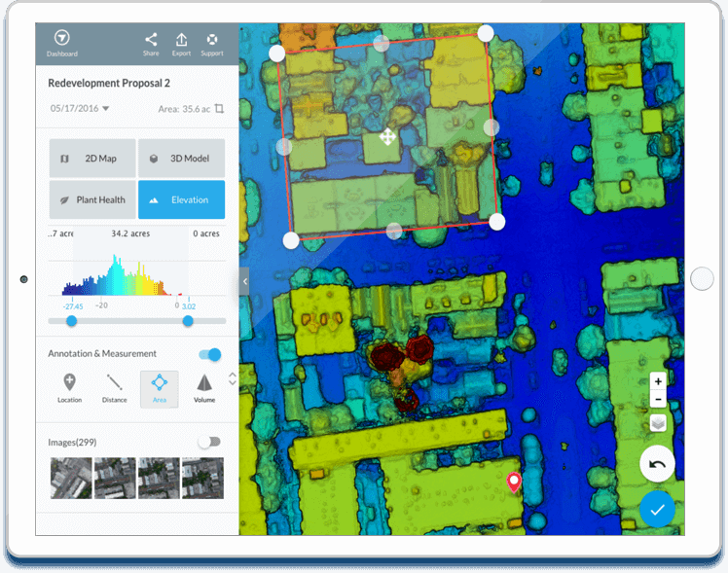This screenshot has height=573, width=728.
Task: Click the Export icon
Action: coord(181,40)
